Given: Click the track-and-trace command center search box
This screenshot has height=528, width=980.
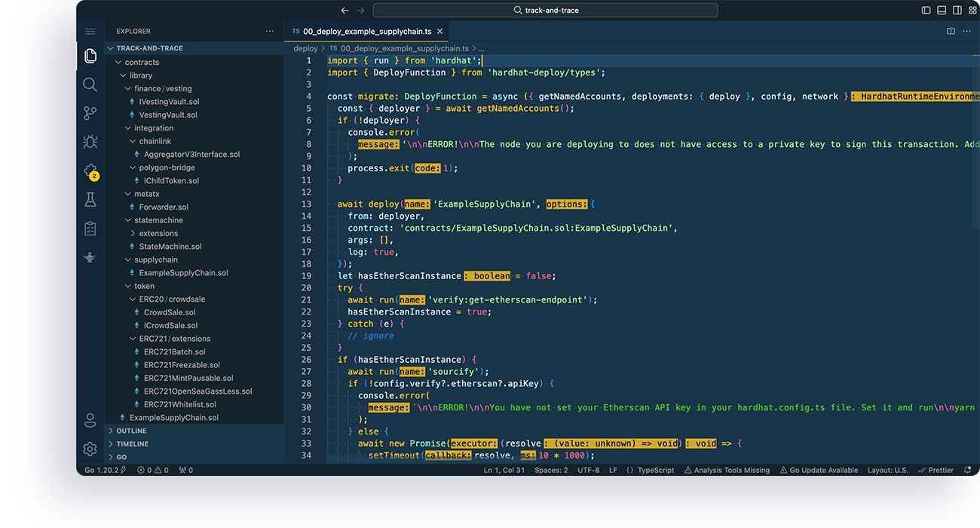Looking at the screenshot, I should coord(545,11).
